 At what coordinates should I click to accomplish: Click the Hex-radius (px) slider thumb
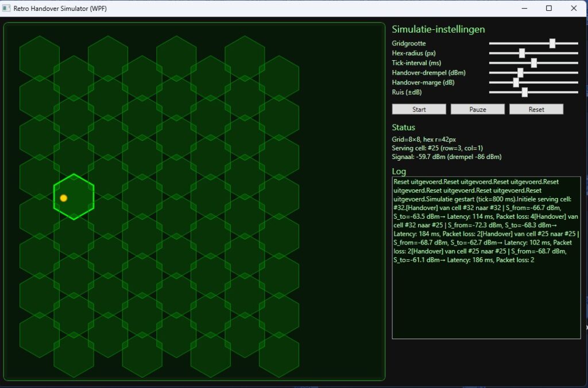click(522, 53)
